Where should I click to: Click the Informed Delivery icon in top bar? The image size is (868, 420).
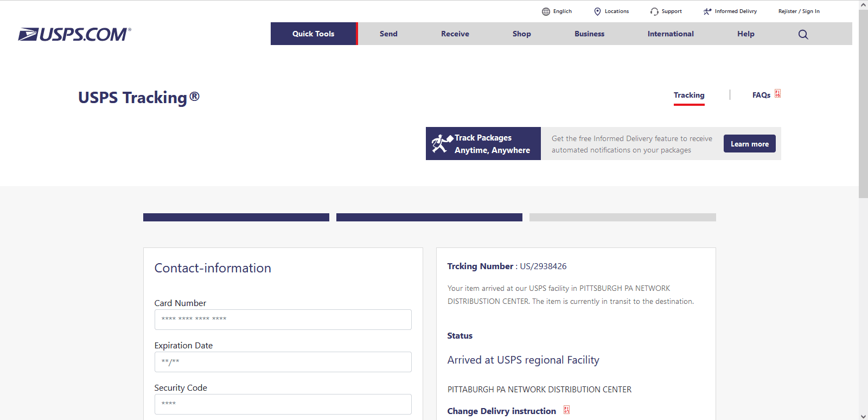pos(707,11)
